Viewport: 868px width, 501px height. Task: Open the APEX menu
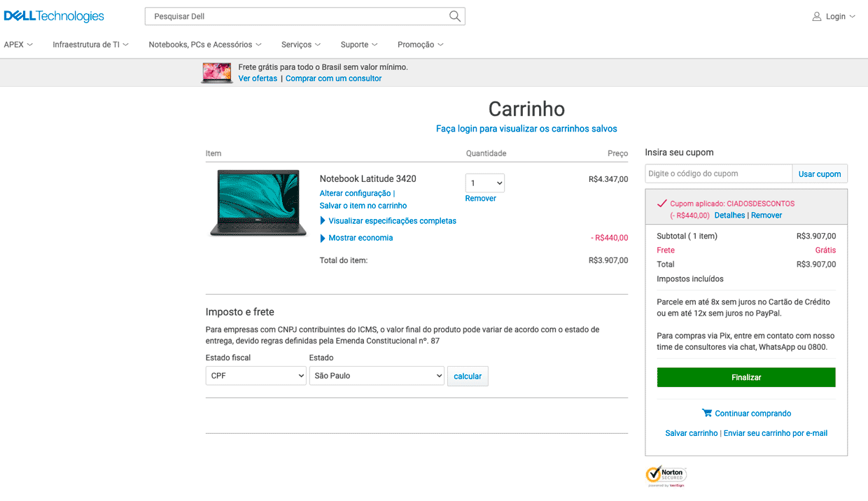tap(18, 45)
